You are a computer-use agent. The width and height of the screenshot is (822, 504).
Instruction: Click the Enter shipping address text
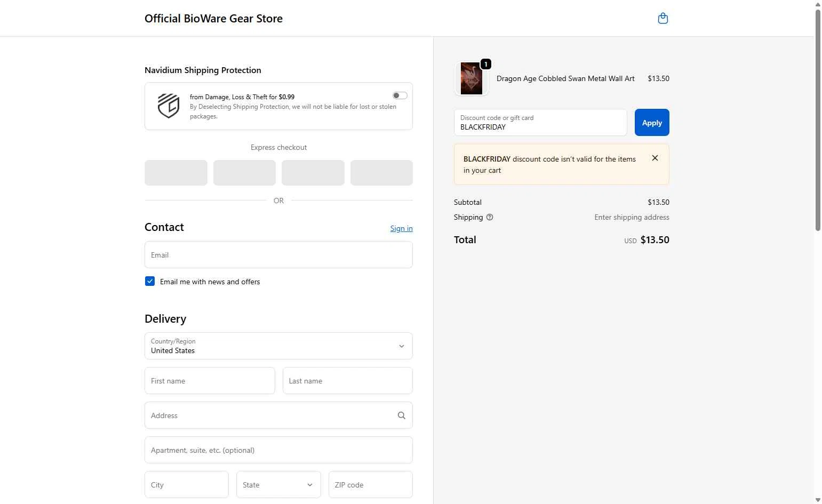tap(632, 217)
